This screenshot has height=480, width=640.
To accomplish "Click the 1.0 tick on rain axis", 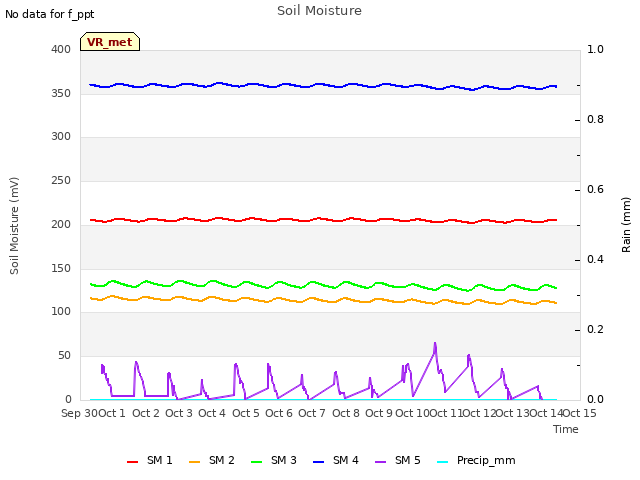I will click(595, 49).
